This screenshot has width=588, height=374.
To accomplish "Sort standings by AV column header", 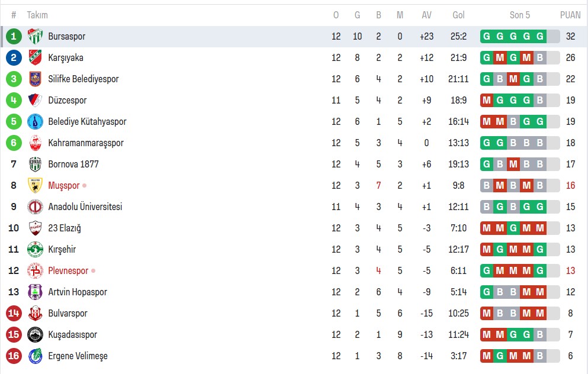I will tap(426, 15).
